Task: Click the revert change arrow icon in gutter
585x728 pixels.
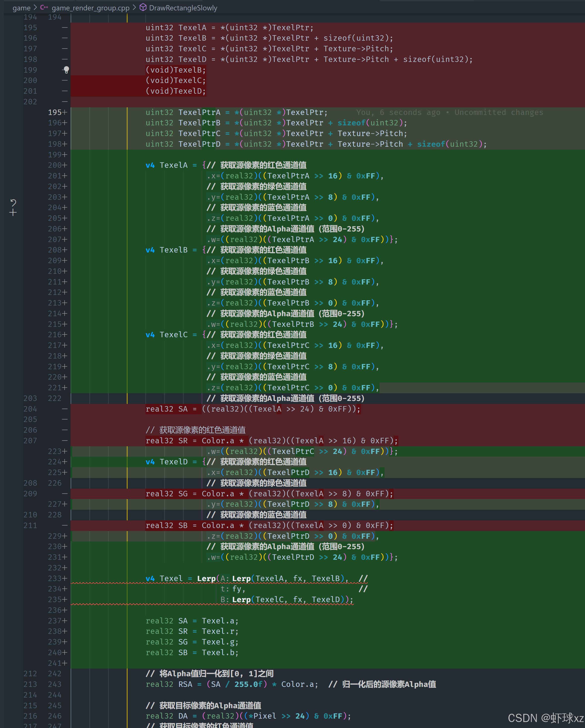Action: point(13,203)
